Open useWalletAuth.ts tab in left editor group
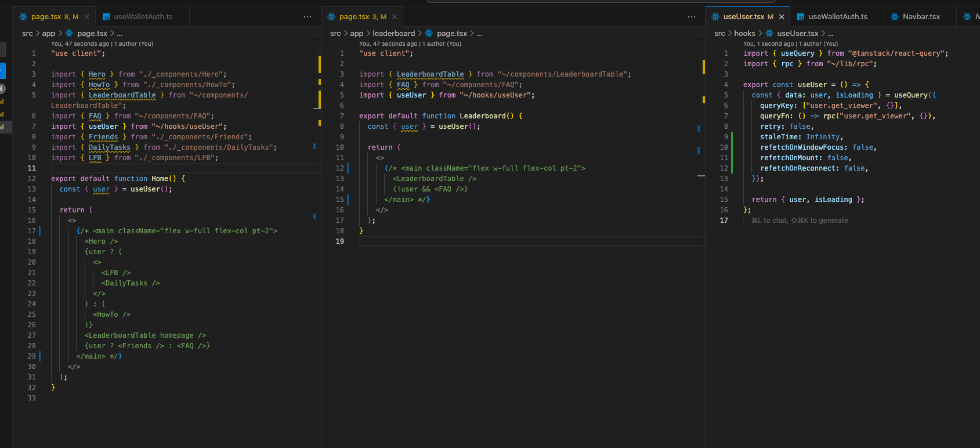The height and width of the screenshot is (448, 980). [x=143, y=17]
